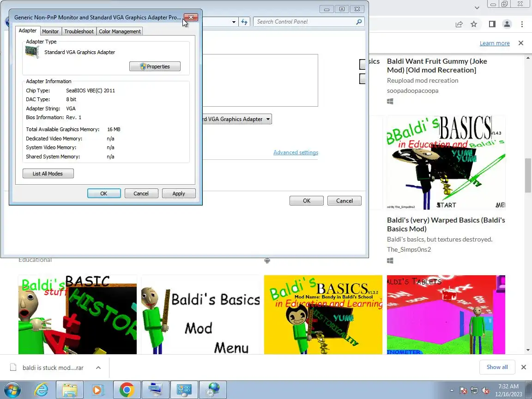Open the Advanced settings link
Viewport: 532px width, 399px height.
pyautogui.click(x=296, y=152)
